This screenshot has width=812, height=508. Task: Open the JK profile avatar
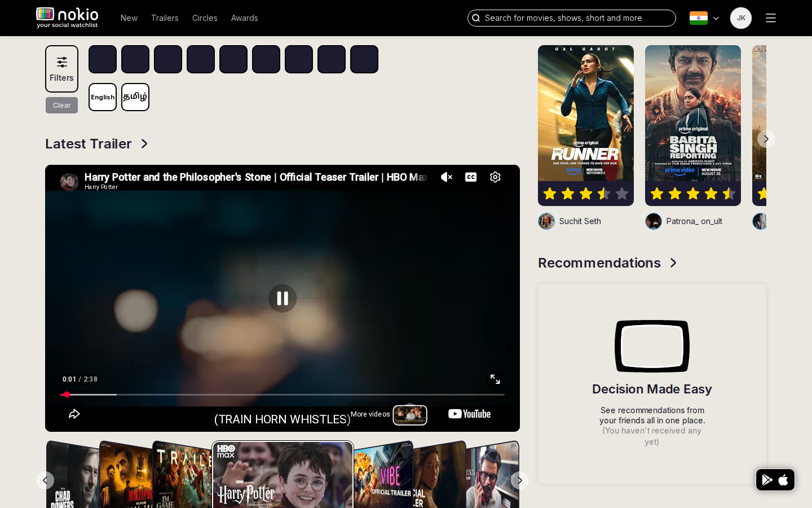click(x=740, y=18)
